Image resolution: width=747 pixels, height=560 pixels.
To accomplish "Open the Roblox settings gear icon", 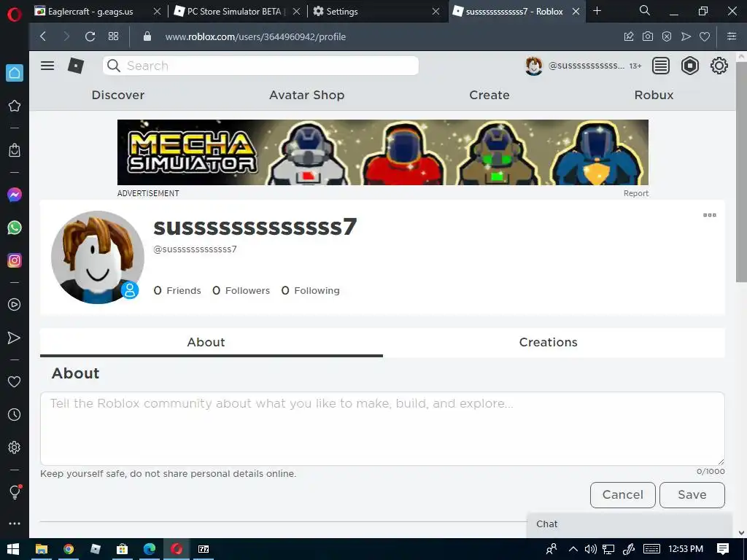I will (x=719, y=66).
